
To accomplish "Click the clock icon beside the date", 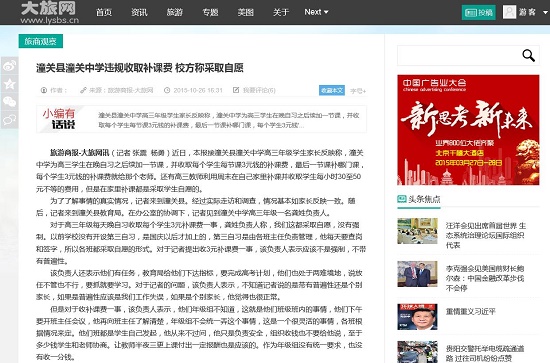I will (167, 90).
